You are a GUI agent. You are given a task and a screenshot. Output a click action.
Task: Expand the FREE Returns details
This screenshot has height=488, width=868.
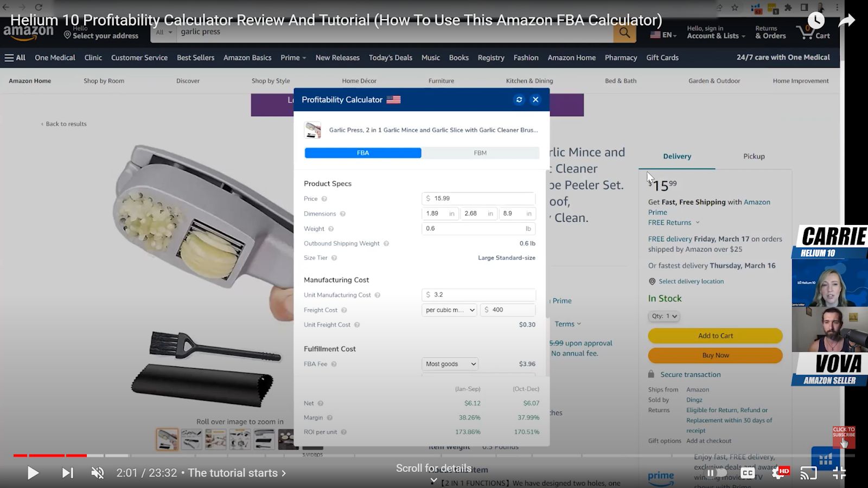[x=674, y=223]
